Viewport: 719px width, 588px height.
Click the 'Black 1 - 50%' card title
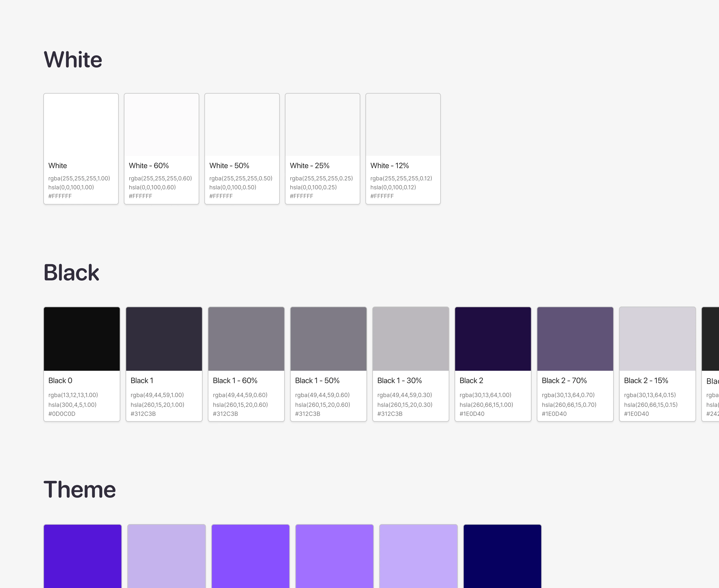(317, 381)
